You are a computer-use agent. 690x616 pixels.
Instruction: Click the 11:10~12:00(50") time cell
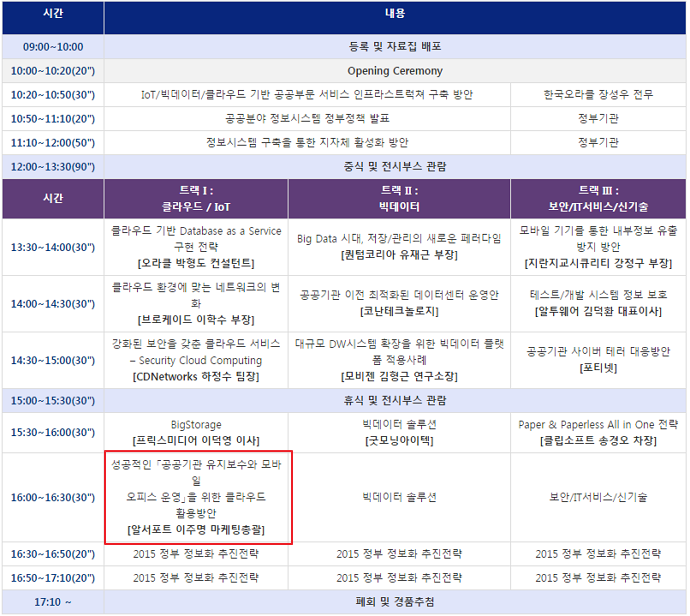tap(53, 143)
